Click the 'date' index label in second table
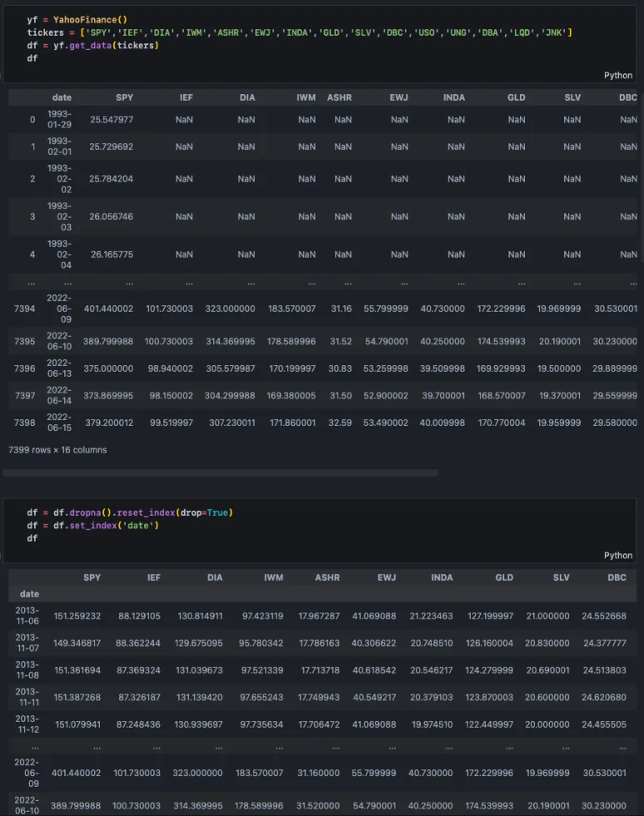 coord(29,594)
